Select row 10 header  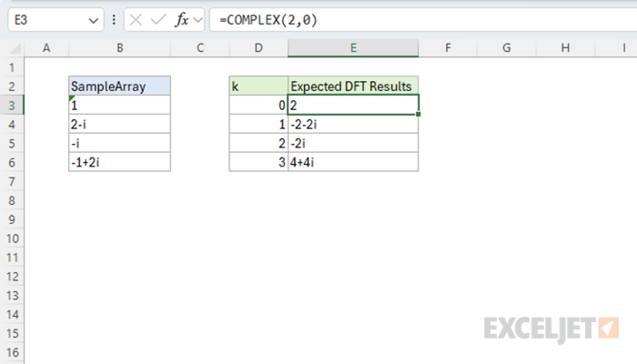tap(12, 238)
